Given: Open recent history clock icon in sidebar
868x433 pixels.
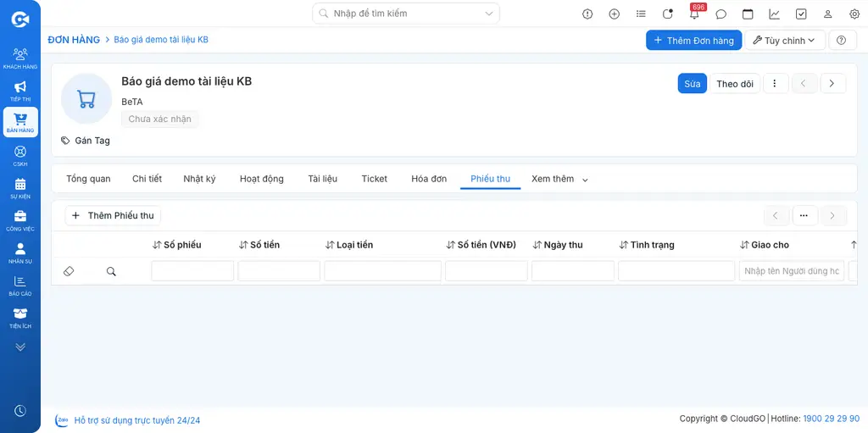Looking at the screenshot, I should [20, 410].
